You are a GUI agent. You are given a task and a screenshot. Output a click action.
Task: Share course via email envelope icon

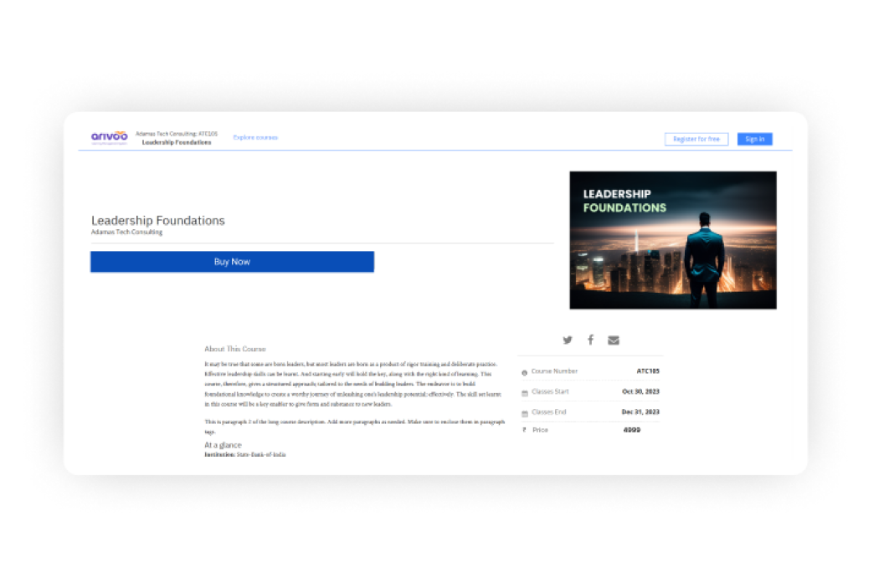click(614, 340)
